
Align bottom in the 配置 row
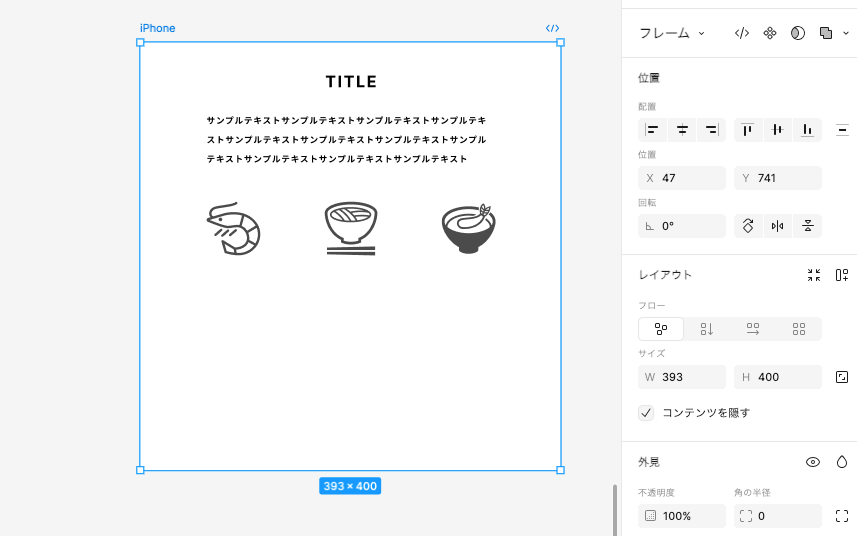point(807,130)
